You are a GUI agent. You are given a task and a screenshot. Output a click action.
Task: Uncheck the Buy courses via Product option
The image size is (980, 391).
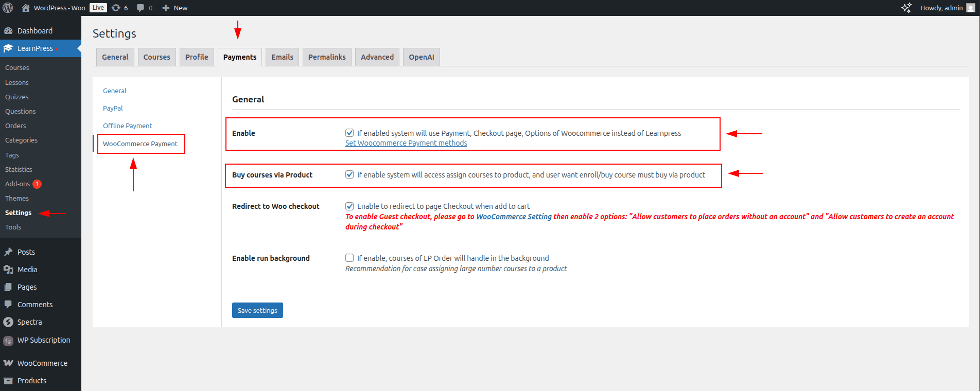pos(349,174)
